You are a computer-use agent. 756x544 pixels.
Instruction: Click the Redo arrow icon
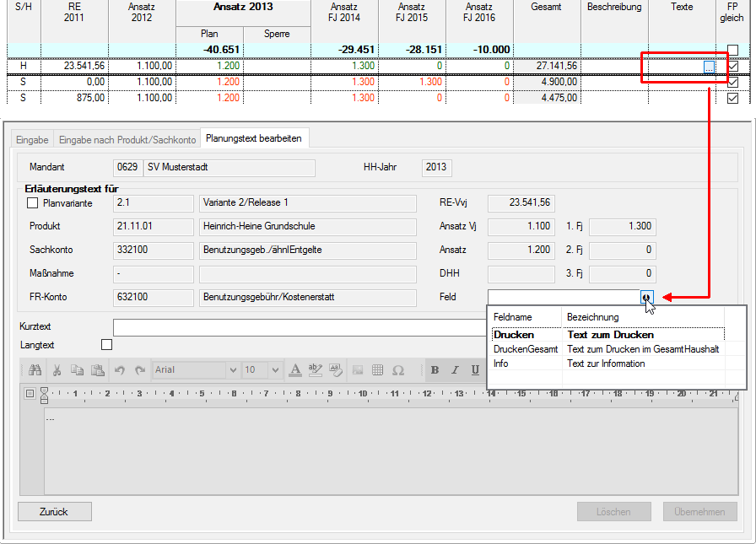coord(139,370)
